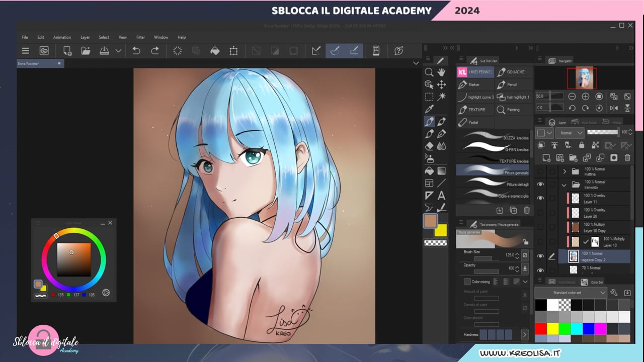Select the Frame border tool
644x362 pixels.
(x=429, y=184)
